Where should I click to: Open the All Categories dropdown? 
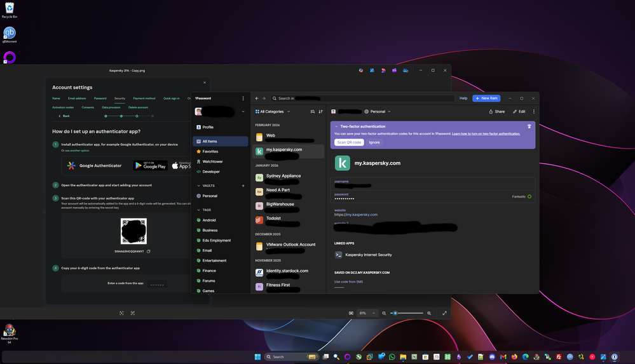pos(272,111)
